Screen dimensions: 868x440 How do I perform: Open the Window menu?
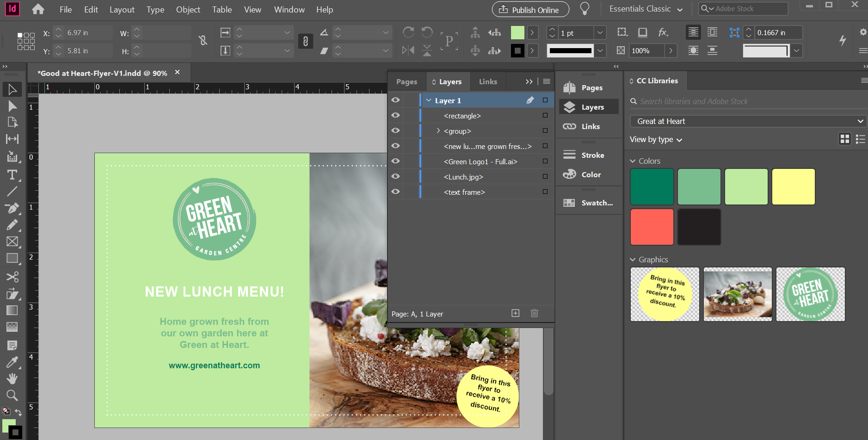(289, 9)
